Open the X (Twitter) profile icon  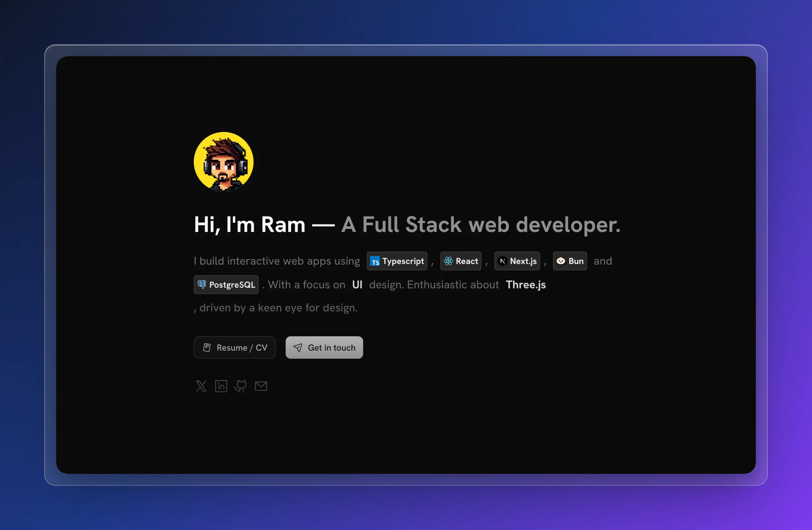point(201,386)
